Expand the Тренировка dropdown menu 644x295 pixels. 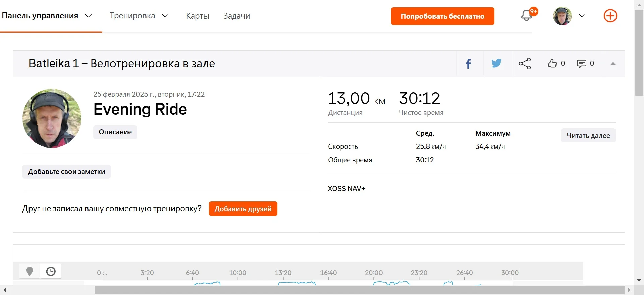[x=165, y=16]
